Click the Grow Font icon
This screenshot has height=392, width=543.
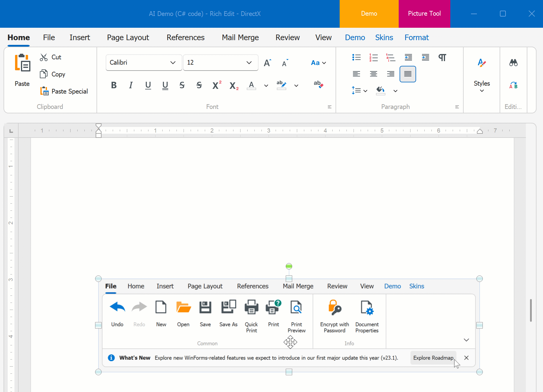pos(267,63)
